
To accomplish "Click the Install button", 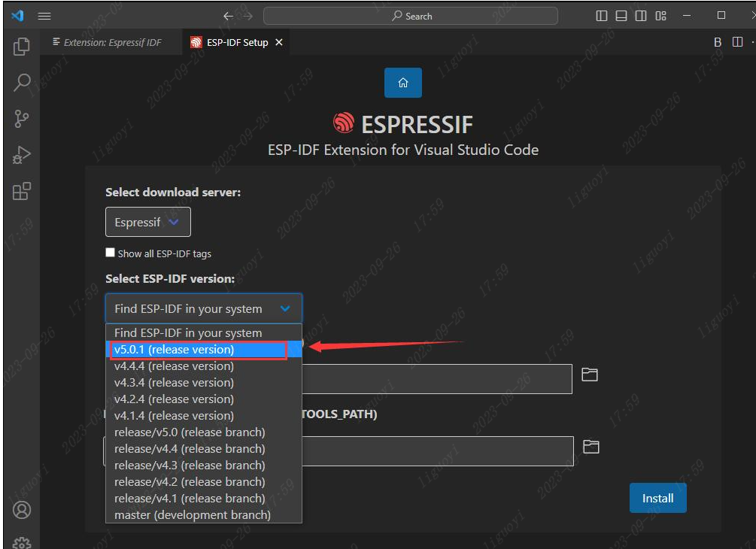I will [x=657, y=498].
